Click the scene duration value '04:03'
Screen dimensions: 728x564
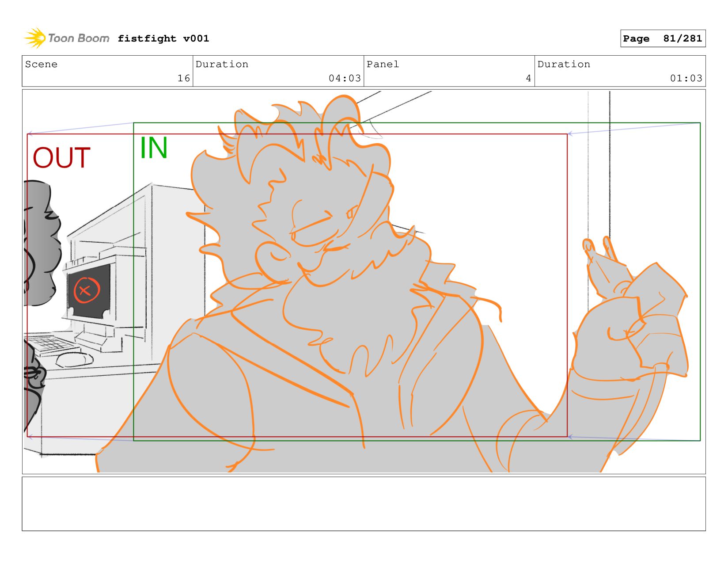point(345,78)
